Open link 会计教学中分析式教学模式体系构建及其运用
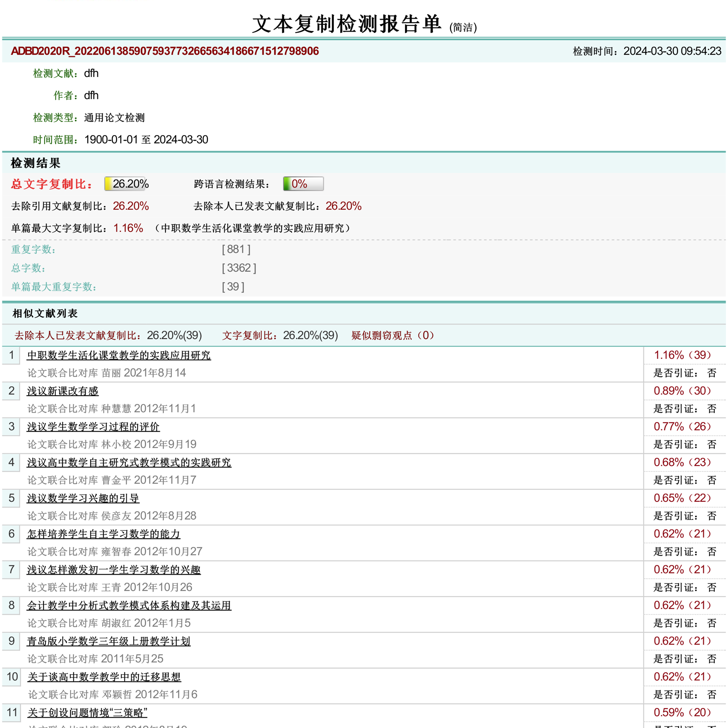 tap(129, 606)
